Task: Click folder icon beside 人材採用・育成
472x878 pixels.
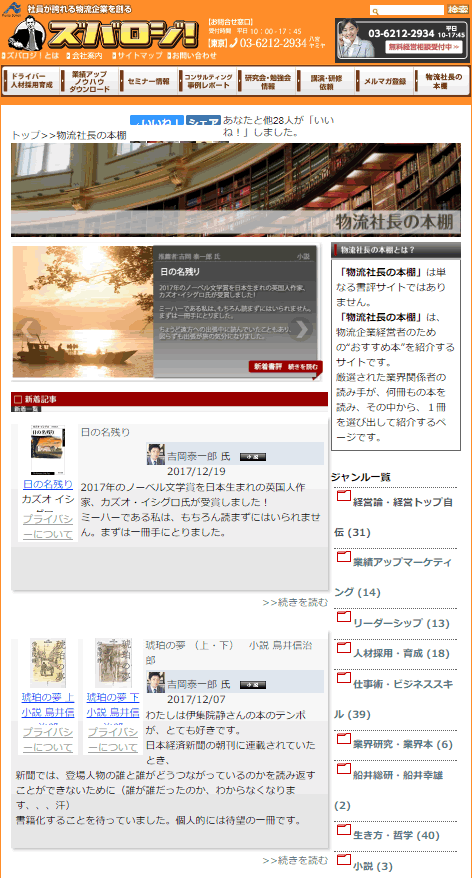Action: tap(344, 648)
